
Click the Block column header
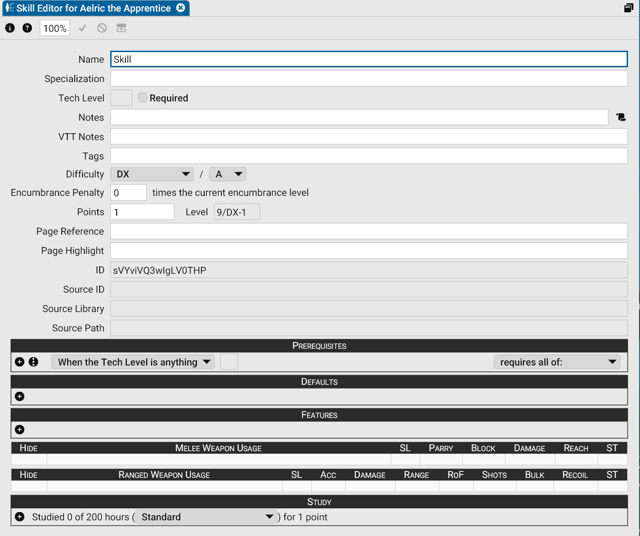click(483, 448)
